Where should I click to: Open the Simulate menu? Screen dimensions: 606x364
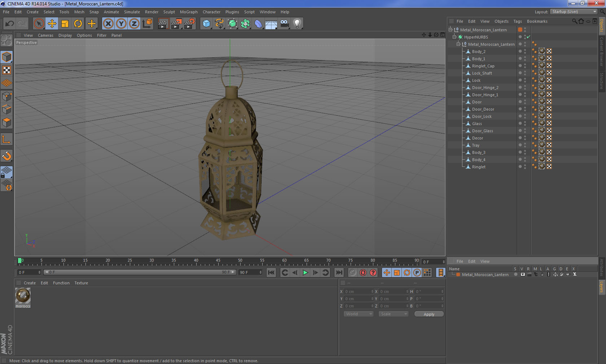132,12
